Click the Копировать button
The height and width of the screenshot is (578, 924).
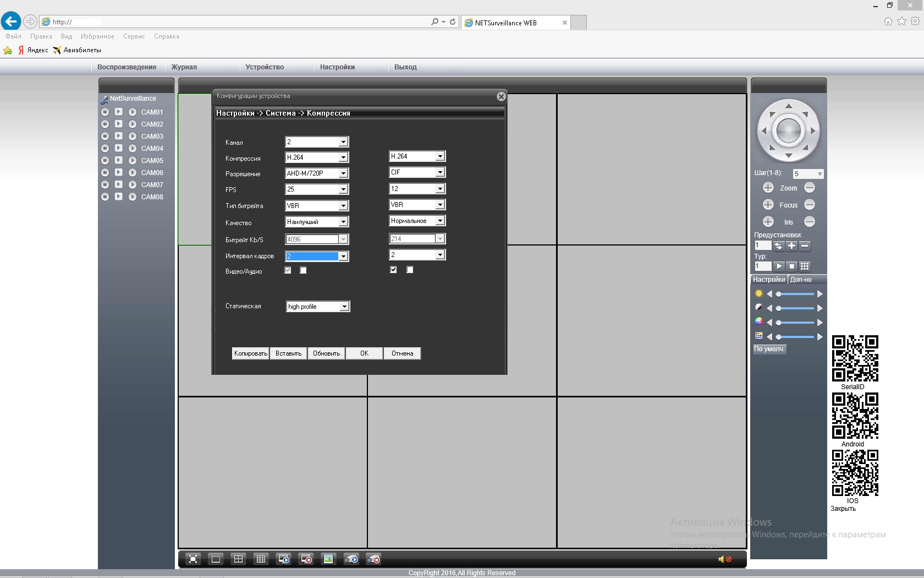[250, 353]
